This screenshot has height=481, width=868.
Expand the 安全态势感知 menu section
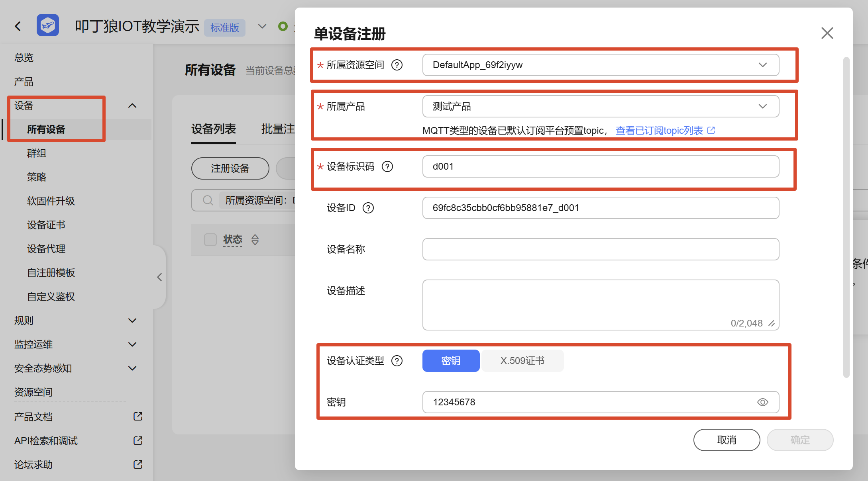pos(132,368)
